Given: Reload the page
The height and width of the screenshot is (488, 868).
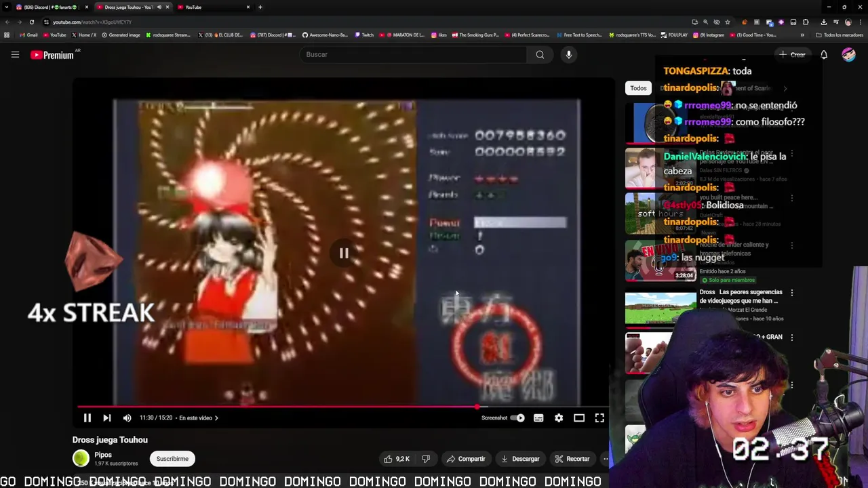Looking at the screenshot, I should [x=31, y=22].
